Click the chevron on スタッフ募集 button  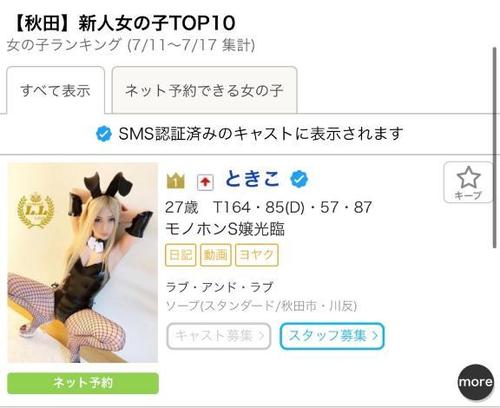375,336
